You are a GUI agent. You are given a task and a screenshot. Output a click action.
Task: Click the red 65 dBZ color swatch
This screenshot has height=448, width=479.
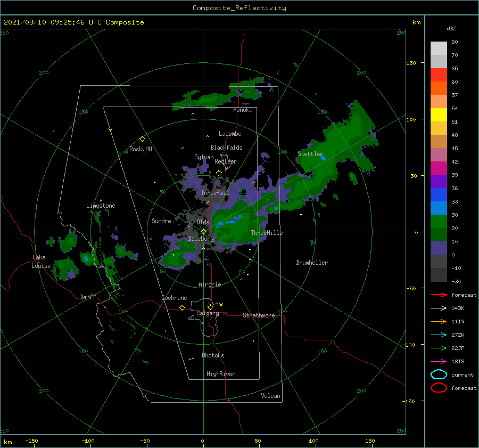pyautogui.click(x=439, y=75)
